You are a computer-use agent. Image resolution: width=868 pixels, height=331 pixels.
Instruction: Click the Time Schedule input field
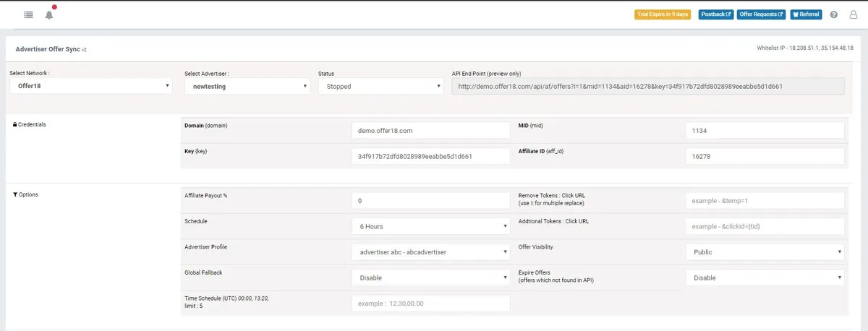430,304
